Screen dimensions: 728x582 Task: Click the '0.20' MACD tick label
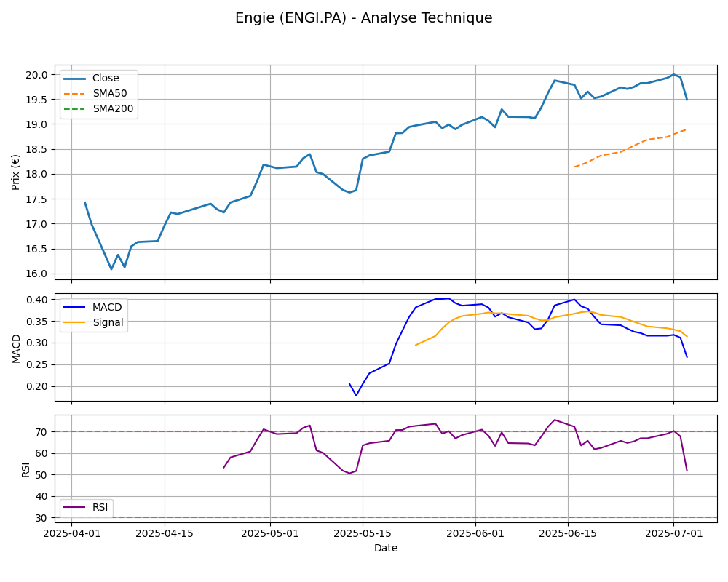coord(38,386)
